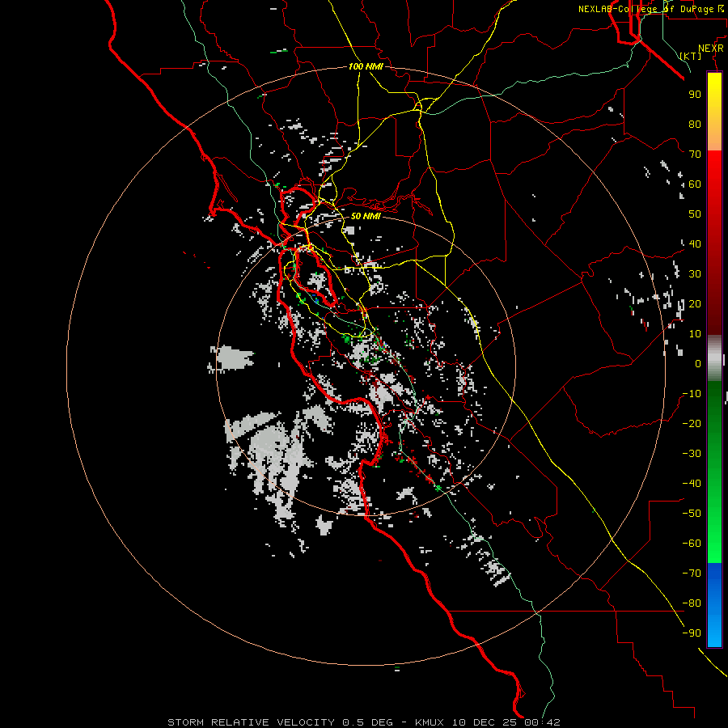
Task: Click the -60 label on the velocity scale
Action: coord(692,544)
